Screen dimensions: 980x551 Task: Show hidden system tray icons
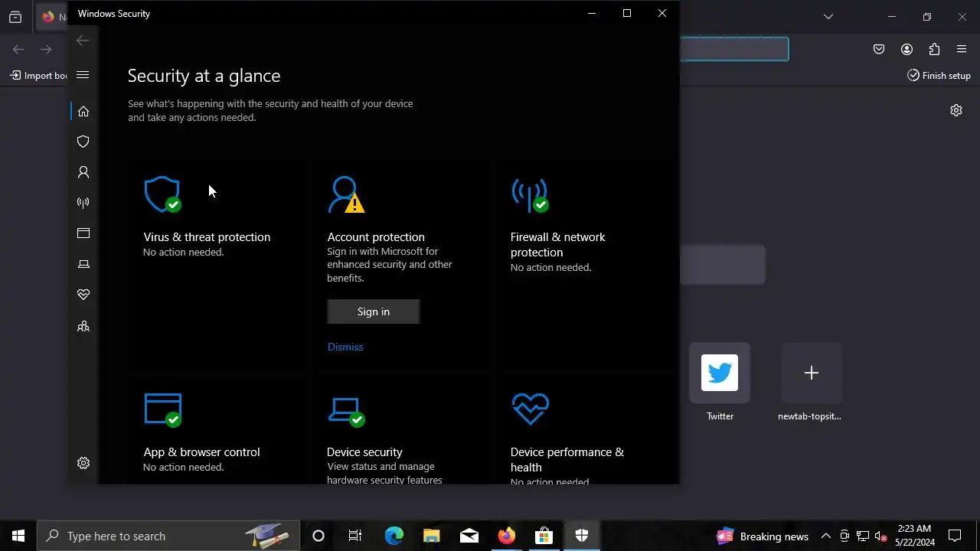pos(826,536)
